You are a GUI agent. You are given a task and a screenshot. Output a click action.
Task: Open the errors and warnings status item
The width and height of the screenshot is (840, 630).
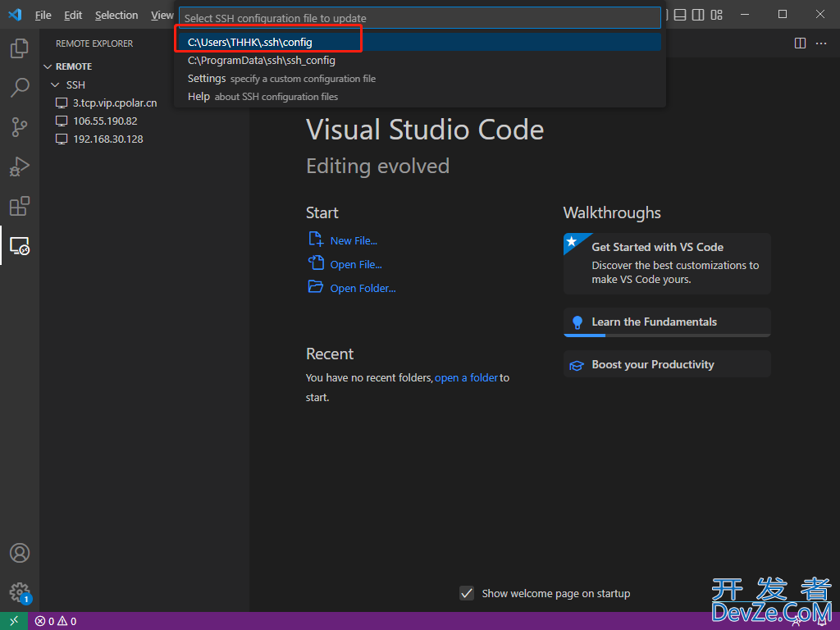click(x=56, y=622)
